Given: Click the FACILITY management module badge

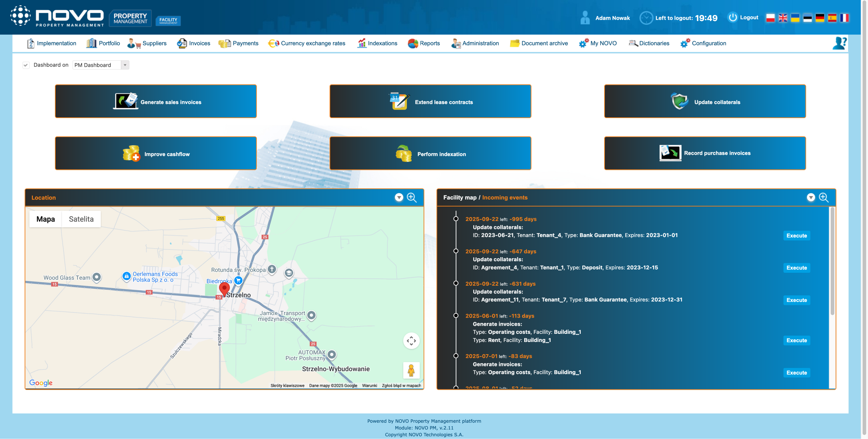Looking at the screenshot, I should [168, 20].
